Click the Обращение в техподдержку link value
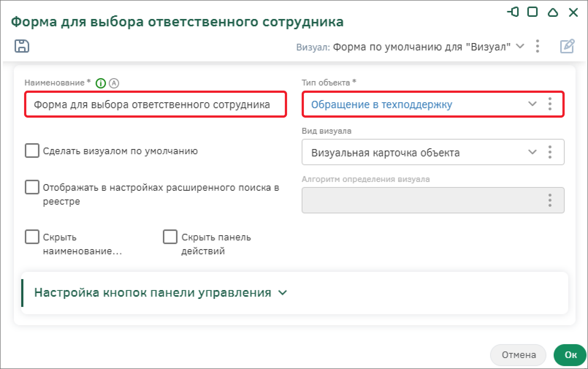Image resolution: width=588 pixels, height=369 pixels. pyautogui.click(x=382, y=104)
